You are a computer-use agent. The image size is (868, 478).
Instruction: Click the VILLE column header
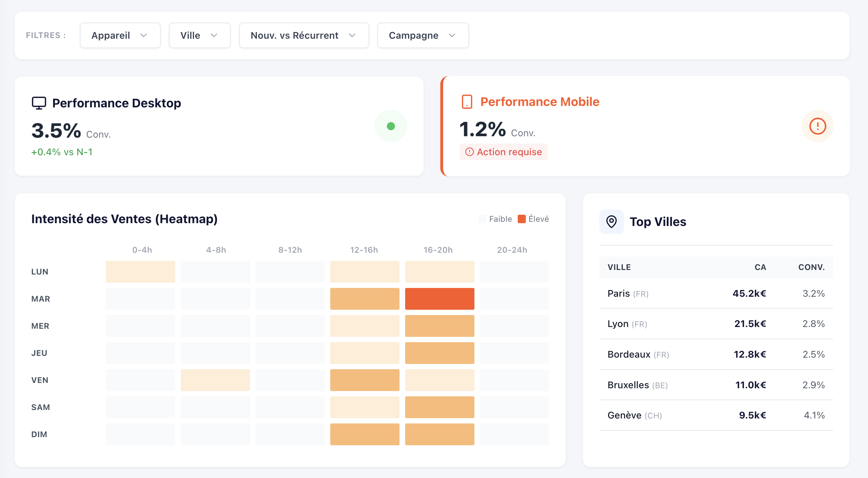point(619,267)
